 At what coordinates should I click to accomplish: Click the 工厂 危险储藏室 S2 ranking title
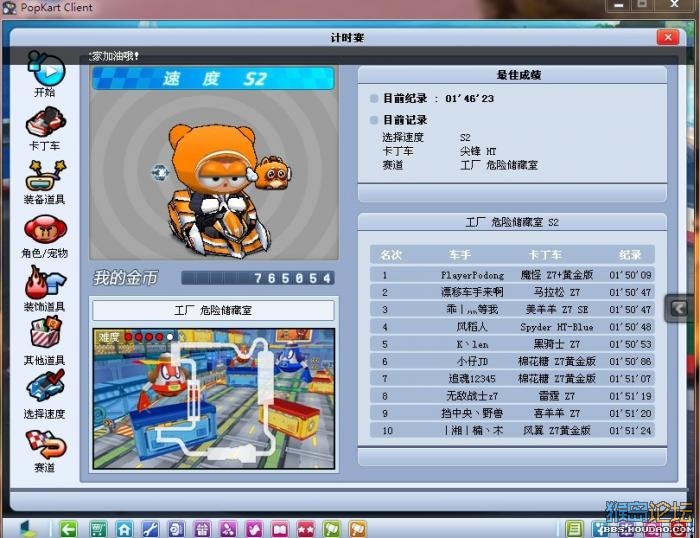512,222
